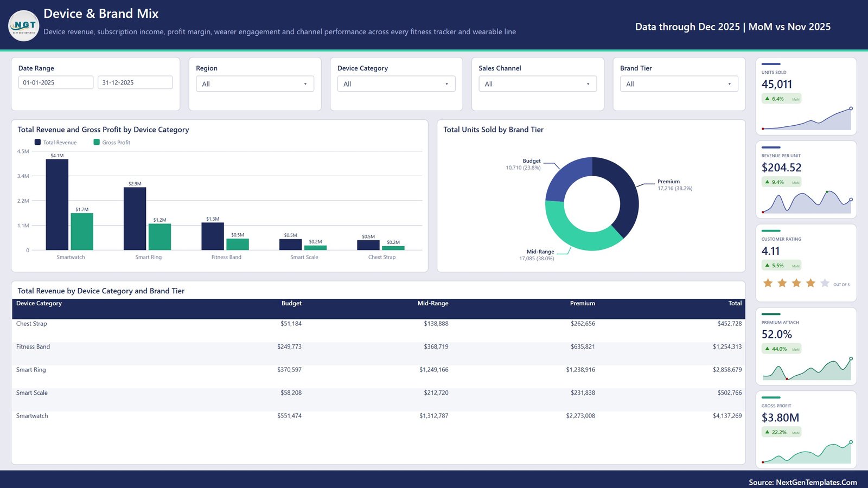The width and height of the screenshot is (868, 488).
Task: Select the Fitness Band Gross Profit bar
Action: [238, 245]
